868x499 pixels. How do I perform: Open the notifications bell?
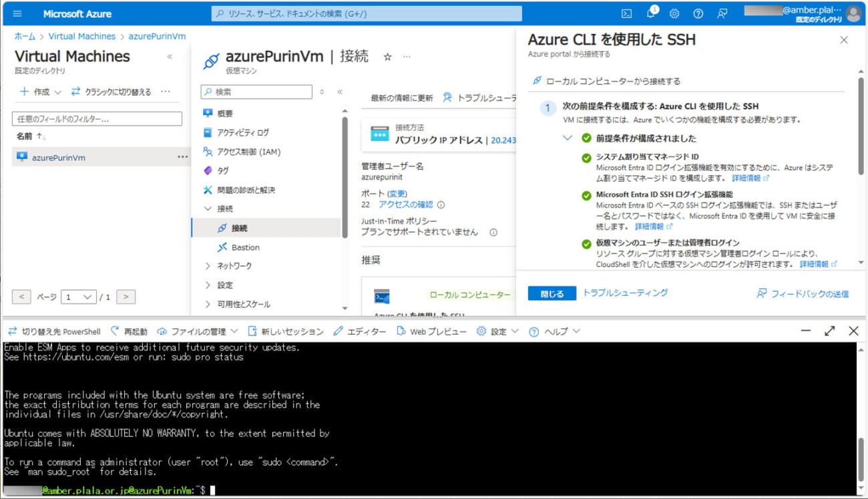(x=651, y=13)
